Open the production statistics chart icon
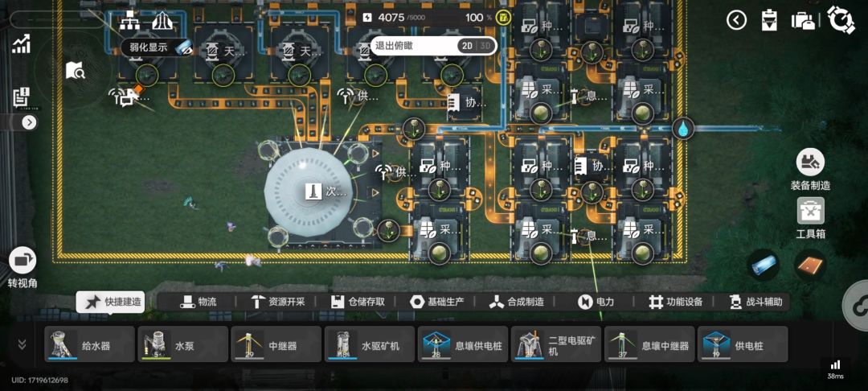This screenshot has height=391, width=868. pos(21,44)
